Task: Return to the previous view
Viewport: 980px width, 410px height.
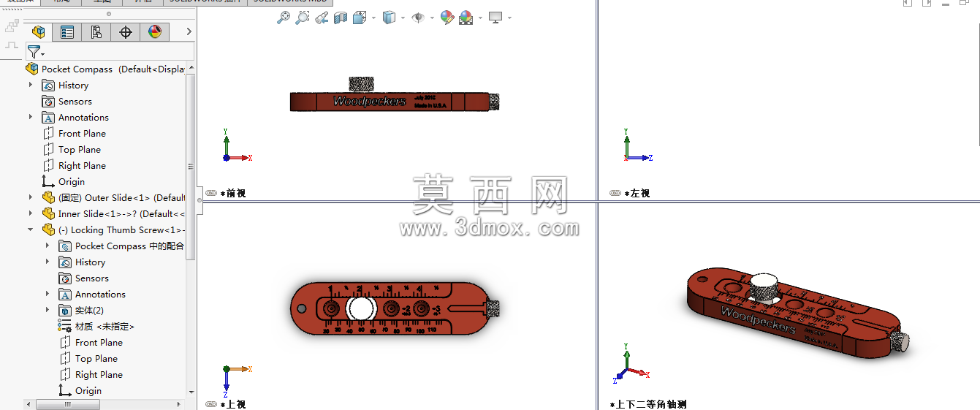Action: tap(322, 18)
